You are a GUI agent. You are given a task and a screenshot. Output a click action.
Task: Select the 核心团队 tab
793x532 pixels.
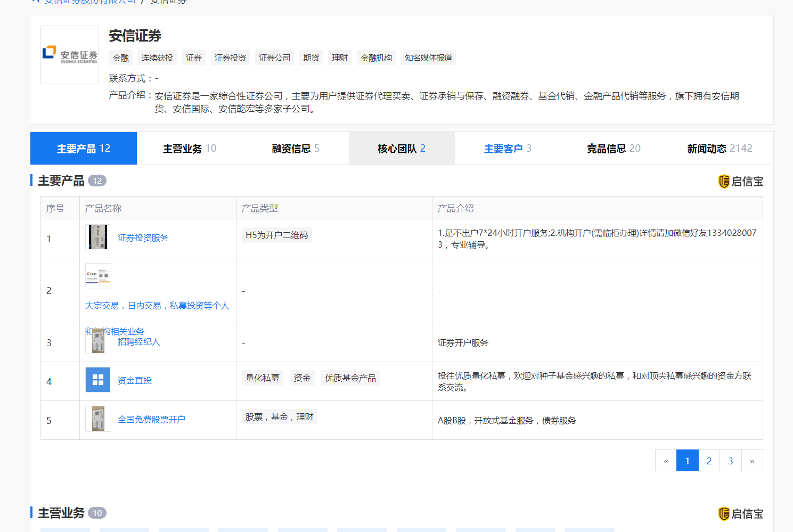coord(402,149)
